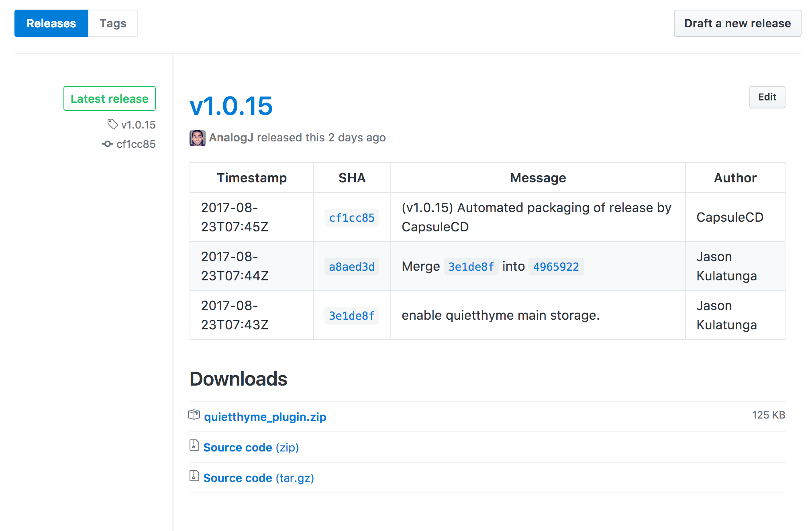
Task: Edit the v1.0.15 release
Action: [767, 97]
